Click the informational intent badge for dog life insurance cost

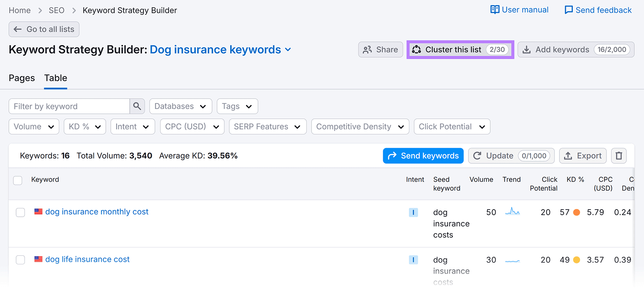[413, 260]
